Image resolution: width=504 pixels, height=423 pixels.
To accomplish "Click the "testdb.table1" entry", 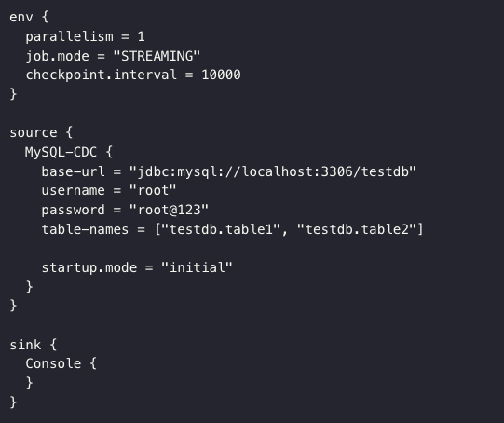I will 221,229.
